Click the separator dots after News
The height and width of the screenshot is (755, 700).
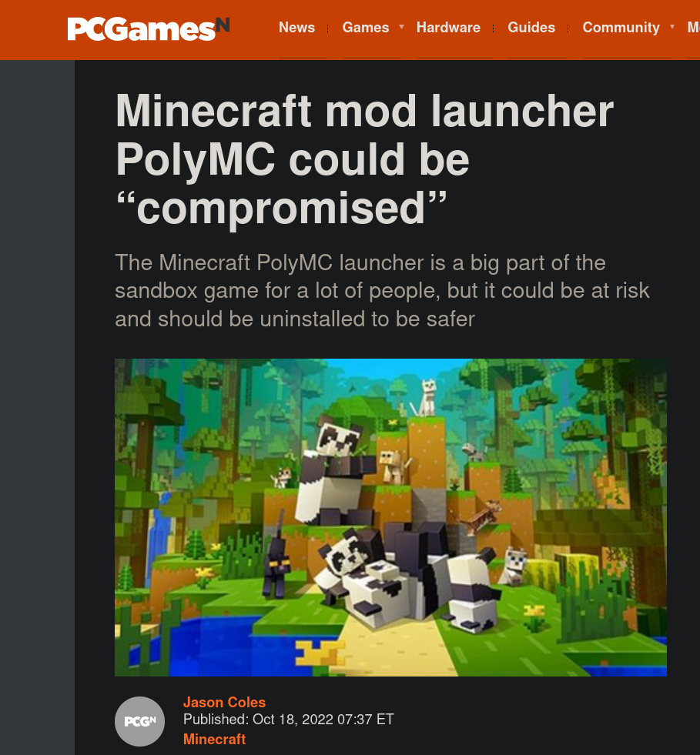[x=327, y=28]
